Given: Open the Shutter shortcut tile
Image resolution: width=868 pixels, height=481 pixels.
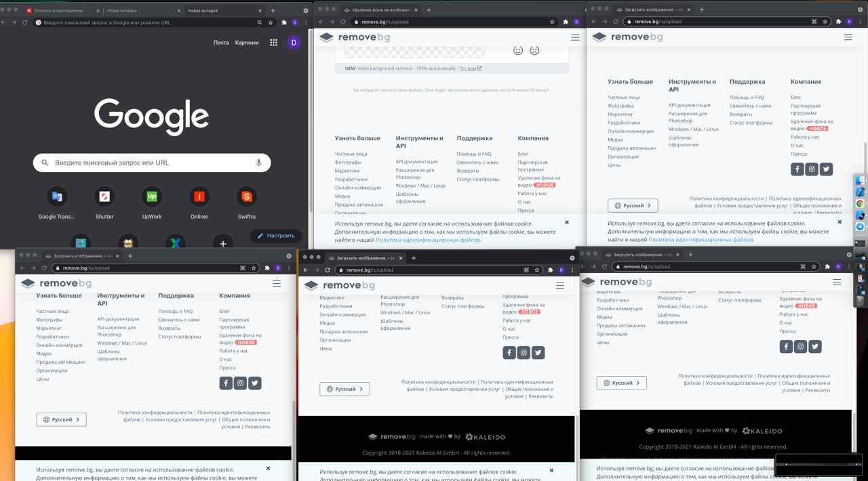Looking at the screenshot, I should [104, 196].
